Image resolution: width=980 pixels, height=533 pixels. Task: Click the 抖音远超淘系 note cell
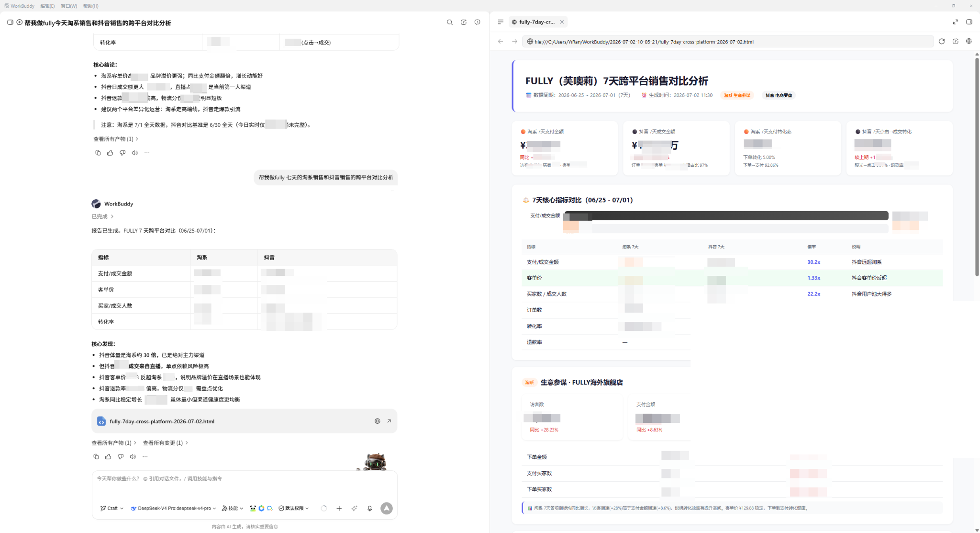tap(867, 262)
